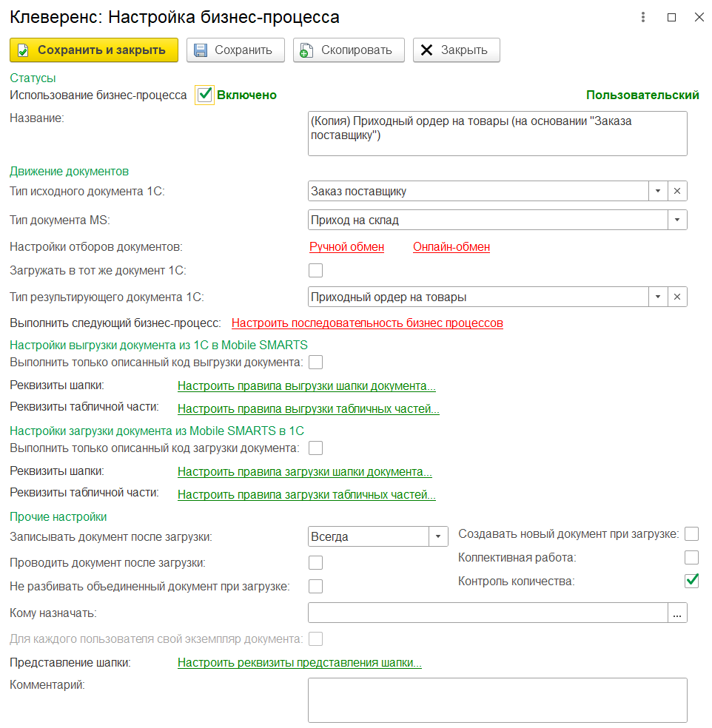
Task: Open 'Настроить реквизиты представления шапки' link
Action: [x=300, y=663]
